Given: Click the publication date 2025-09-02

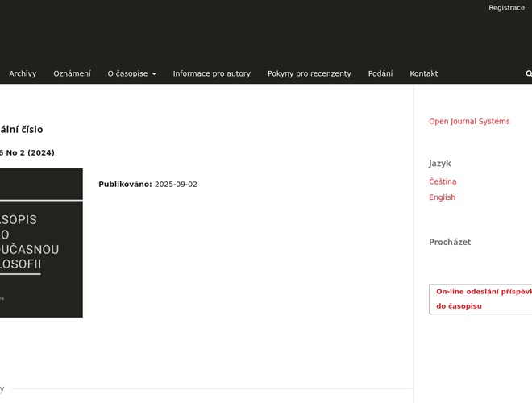Looking at the screenshot, I should 176,185.
